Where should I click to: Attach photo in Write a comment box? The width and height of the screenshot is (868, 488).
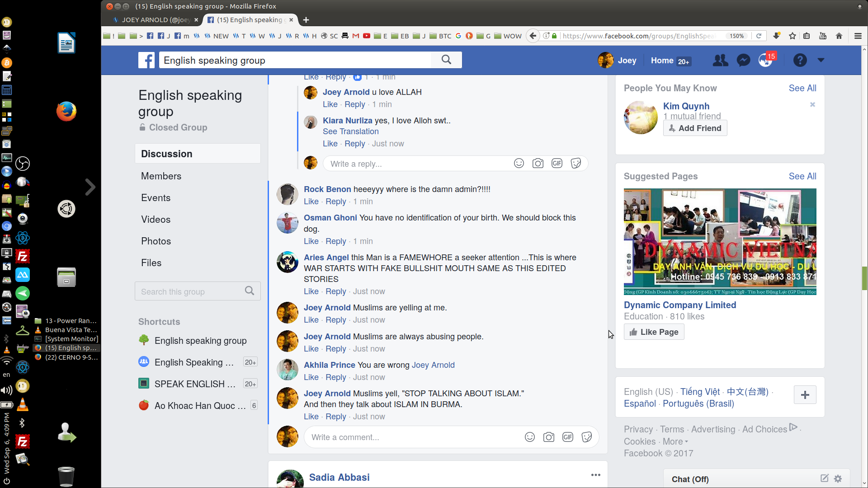(x=549, y=437)
